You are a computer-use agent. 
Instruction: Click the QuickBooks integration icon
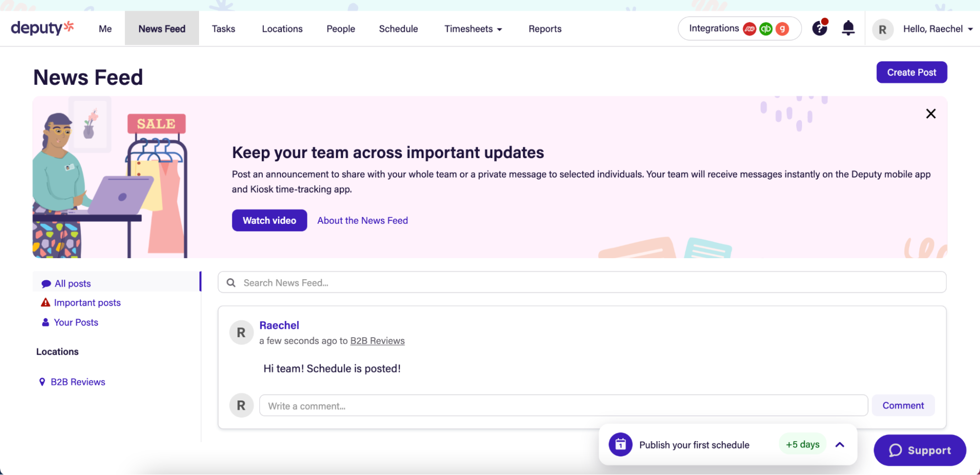click(x=766, y=29)
